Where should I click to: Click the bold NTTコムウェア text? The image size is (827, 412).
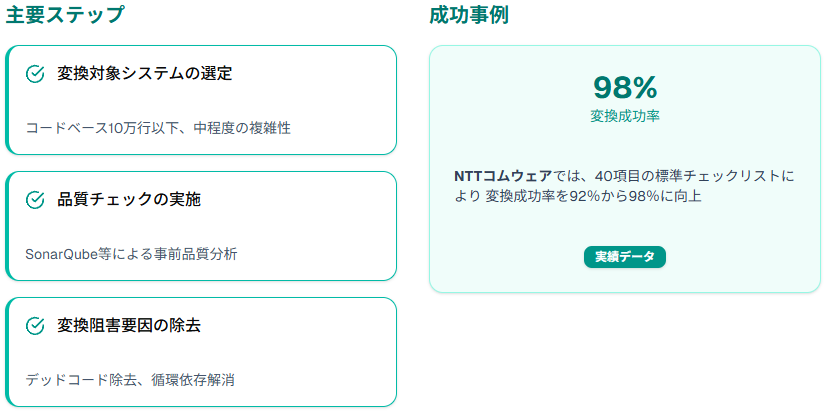(503, 176)
